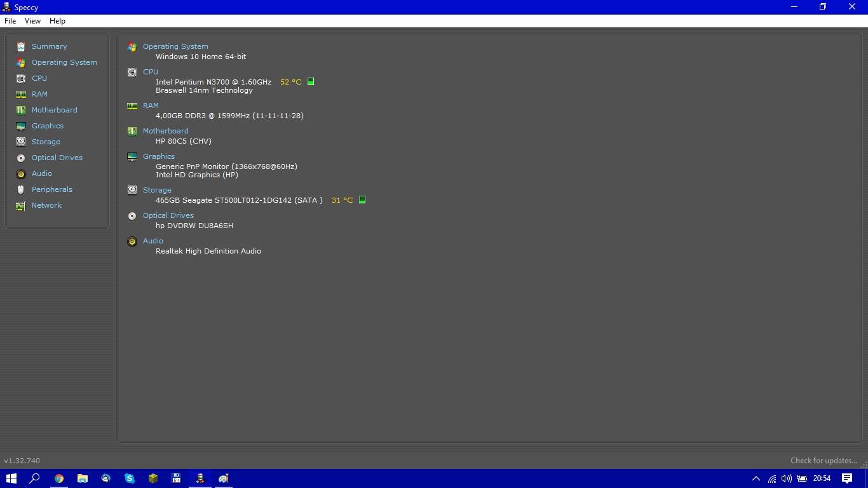Click the memory stick icon beside RAM heading

click(x=132, y=106)
